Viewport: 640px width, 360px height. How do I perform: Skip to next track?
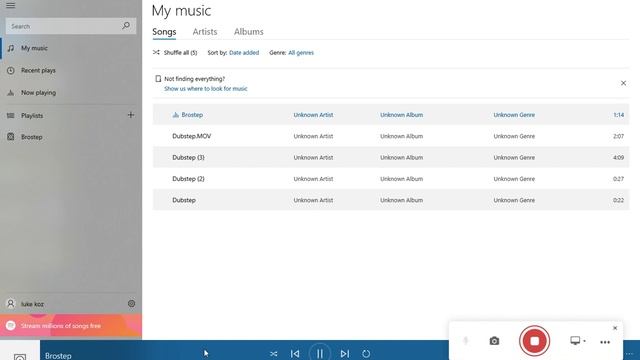click(x=344, y=353)
